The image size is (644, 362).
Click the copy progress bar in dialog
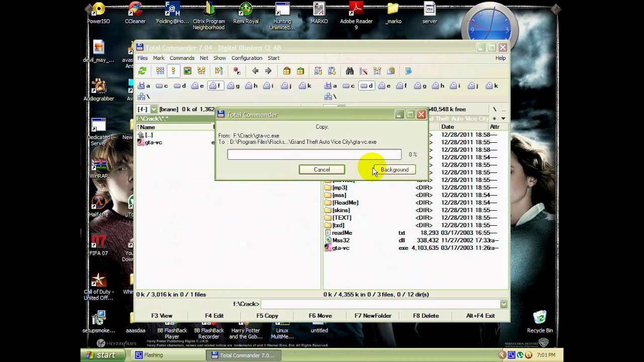point(314,154)
